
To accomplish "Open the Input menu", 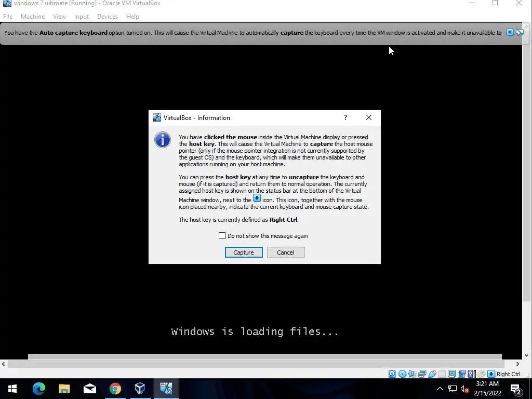I will [x=82, y=16].
